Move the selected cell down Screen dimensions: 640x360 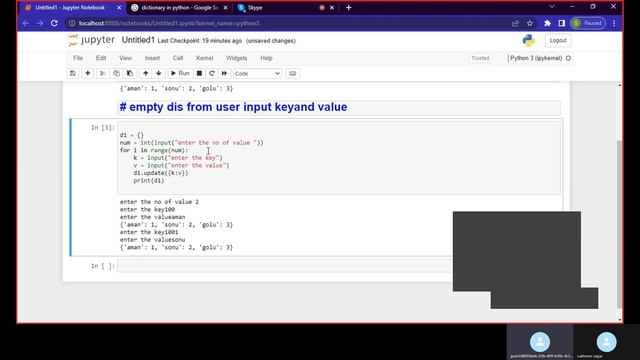click(x=159, y=73)
